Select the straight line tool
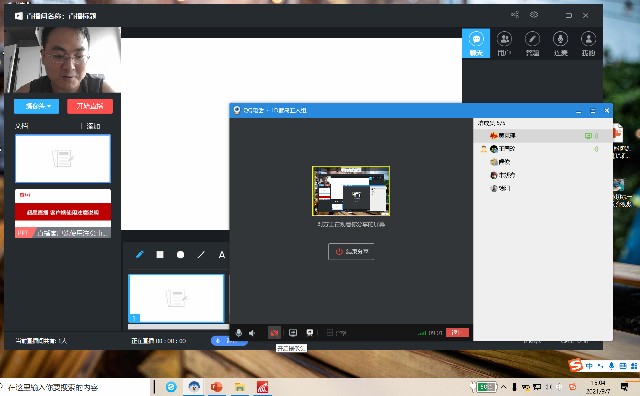 (x=201, y=255)
